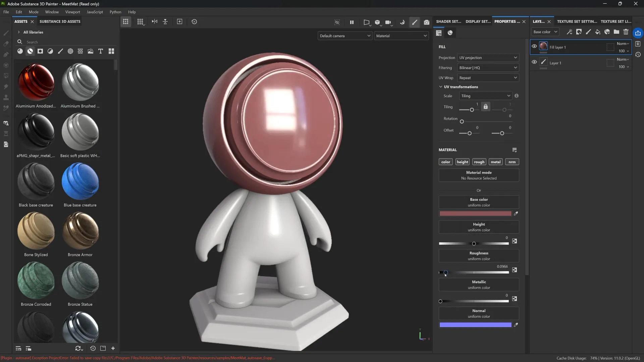Image resolution: width=644 pixels, height=362 pixels.
Task: Import resources with plus icon in Assets
Action: [113, 349]
